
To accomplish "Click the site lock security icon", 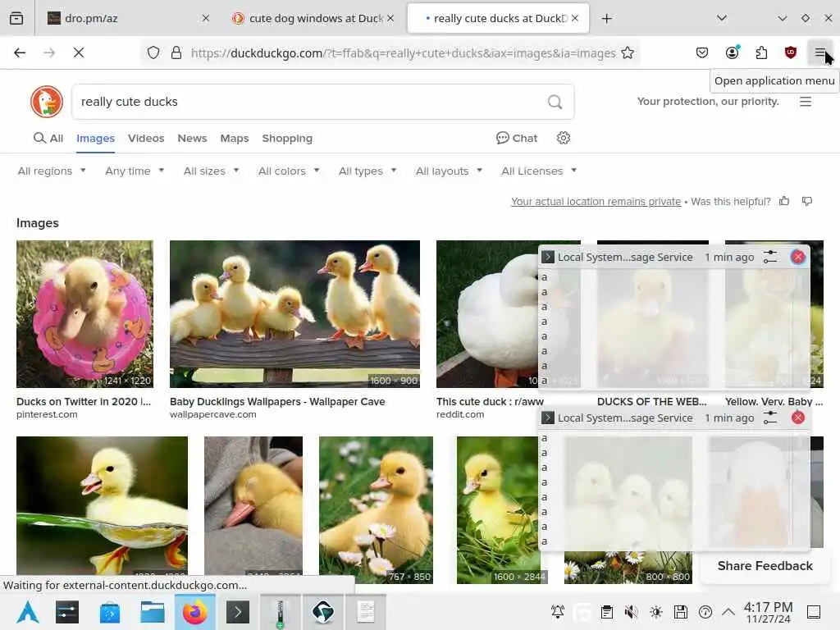I will [176, 53].
